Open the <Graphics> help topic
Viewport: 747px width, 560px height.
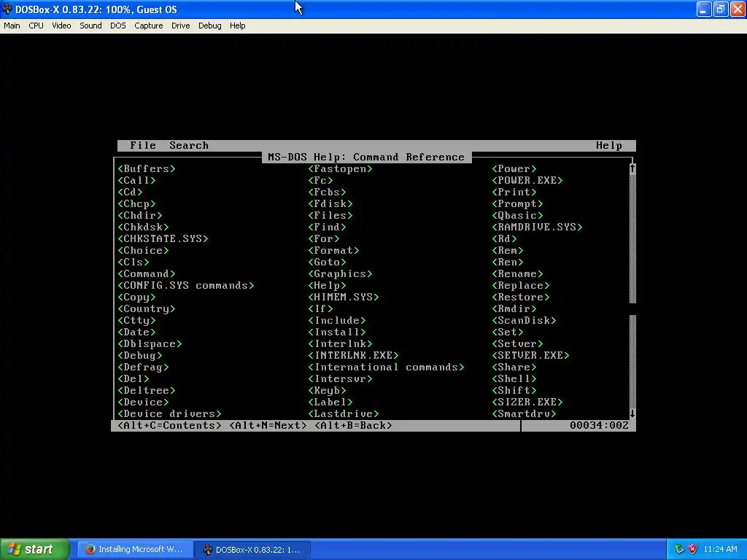(340, 274)
